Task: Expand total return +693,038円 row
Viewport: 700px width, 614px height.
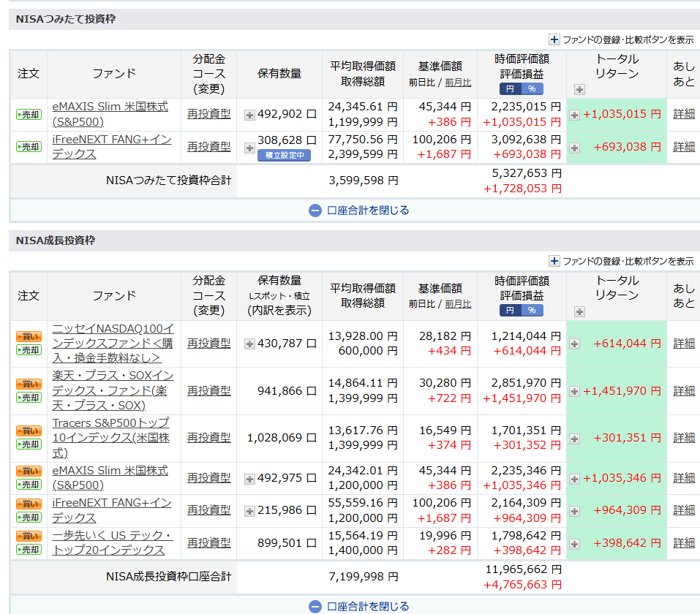Action: [574, 148]
